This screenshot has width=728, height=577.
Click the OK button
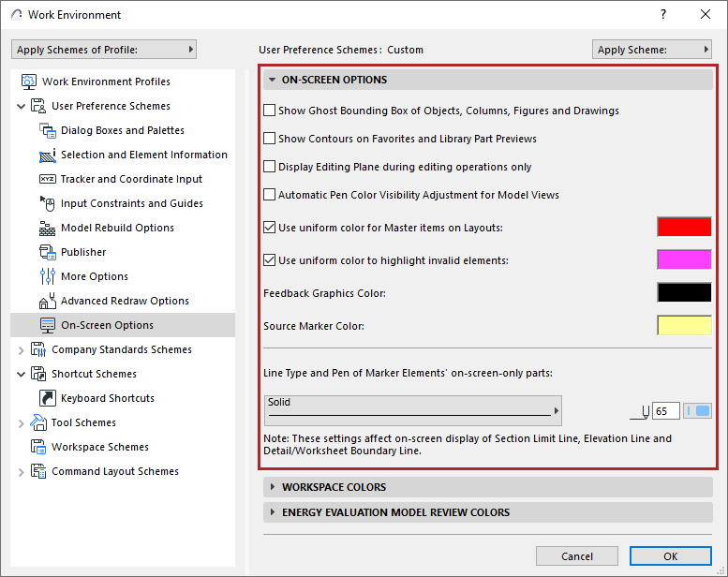coord(671,556)
